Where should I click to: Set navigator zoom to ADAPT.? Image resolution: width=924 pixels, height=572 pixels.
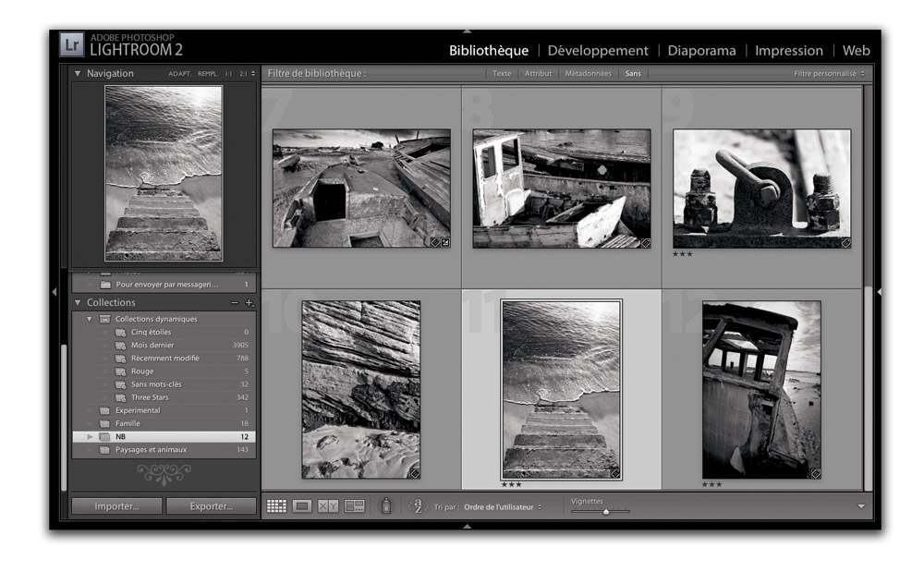[180, 74]
